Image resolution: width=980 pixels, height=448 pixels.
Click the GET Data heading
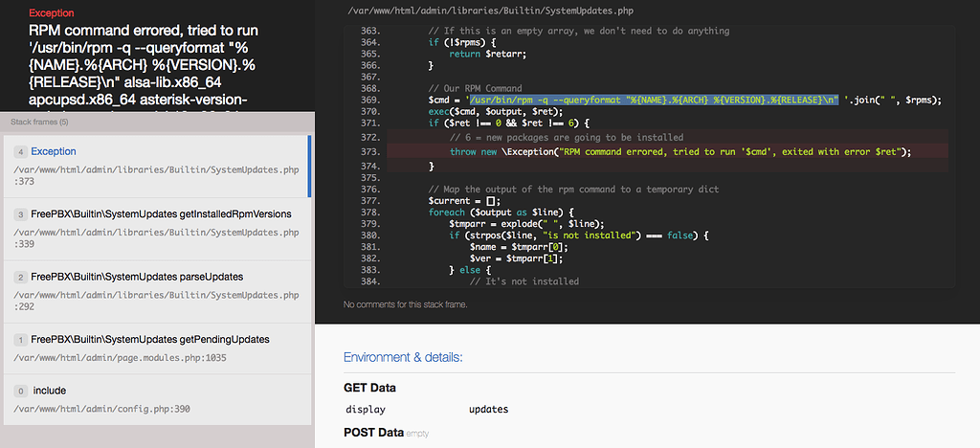pyautogui.click(x=369, y=388)
